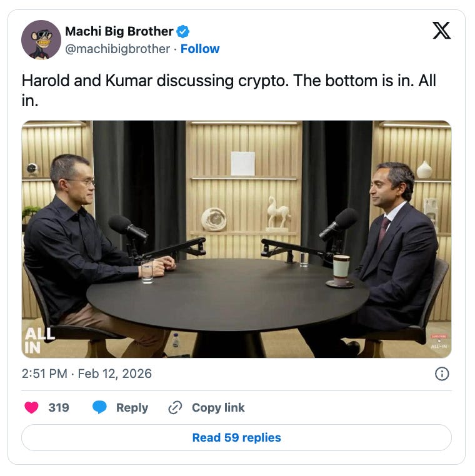Click the pink heart like icon
This screenshot has width=475, height=476.
[x=31, y=407]
